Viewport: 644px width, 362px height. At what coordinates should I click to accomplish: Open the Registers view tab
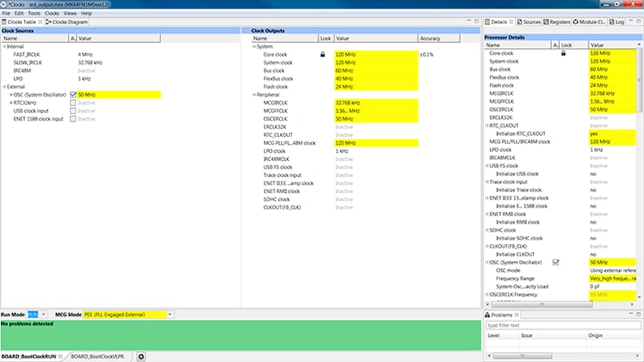click(x=560, y=21)
